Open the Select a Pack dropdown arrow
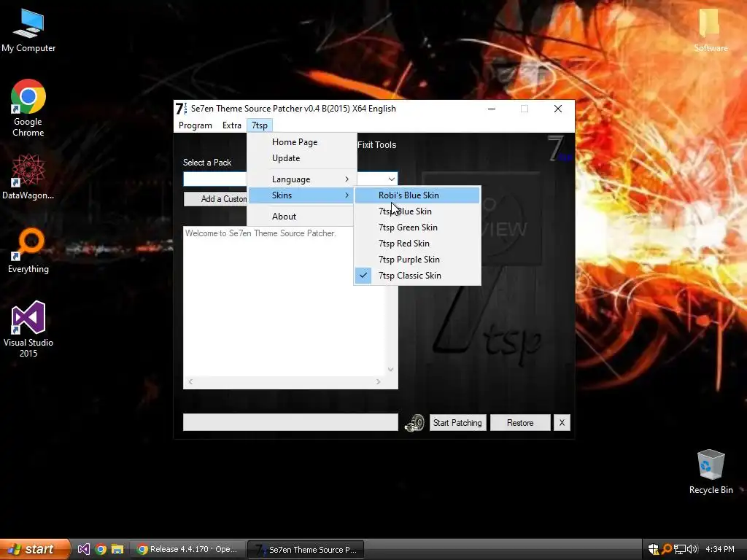This screenshot has width=747, height=560. click(391, 179)
